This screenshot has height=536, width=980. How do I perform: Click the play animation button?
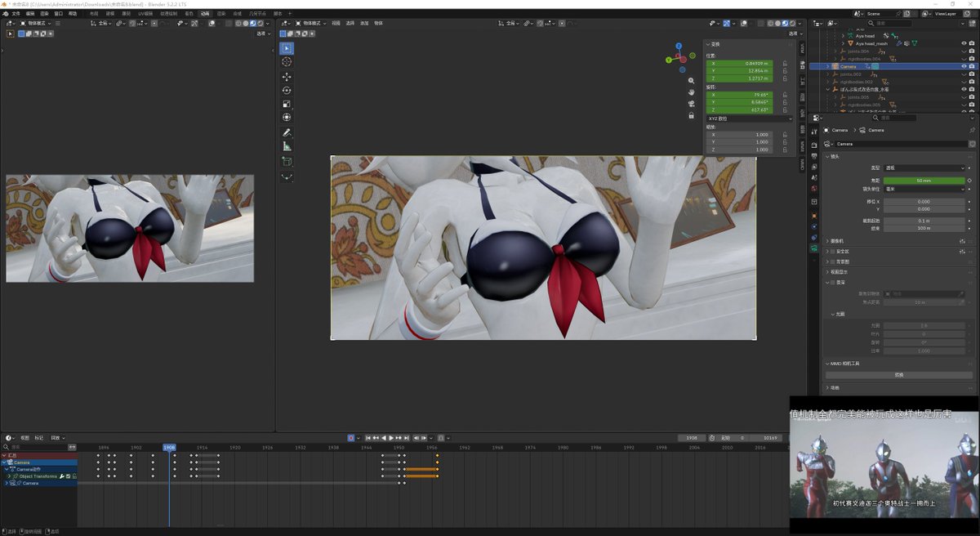click(391, 438)
